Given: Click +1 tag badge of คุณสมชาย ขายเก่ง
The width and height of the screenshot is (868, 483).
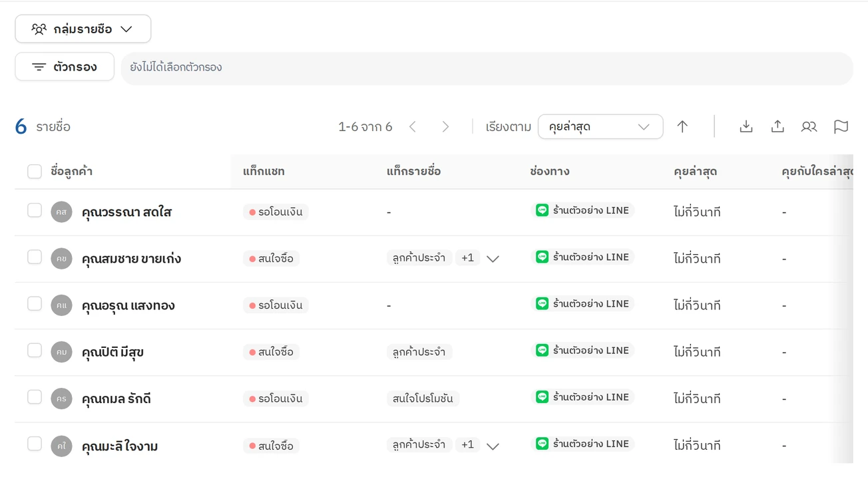Looking at the screenshot, I should (x=467, y=257).
